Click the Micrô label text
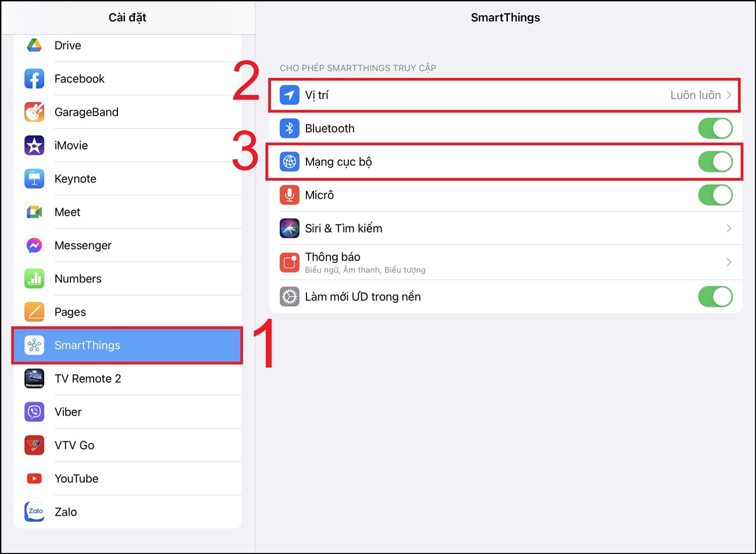756x554 pixels. coord(319,195)
